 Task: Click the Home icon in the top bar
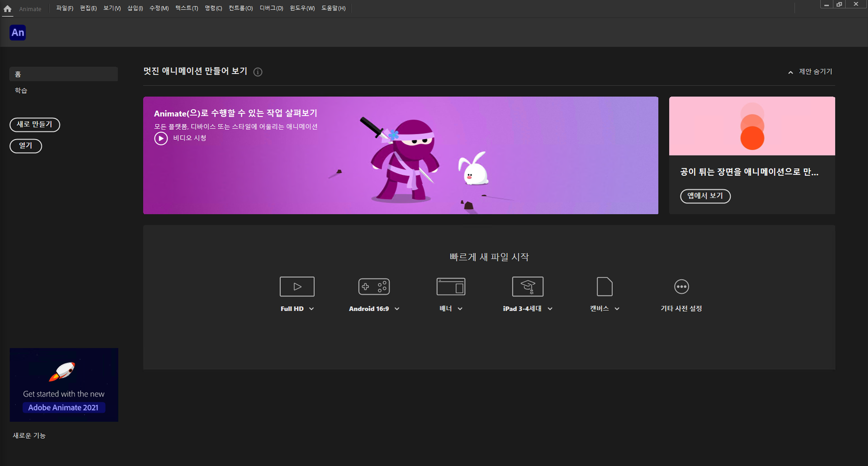pyautogui.click(x=7, y=9)
